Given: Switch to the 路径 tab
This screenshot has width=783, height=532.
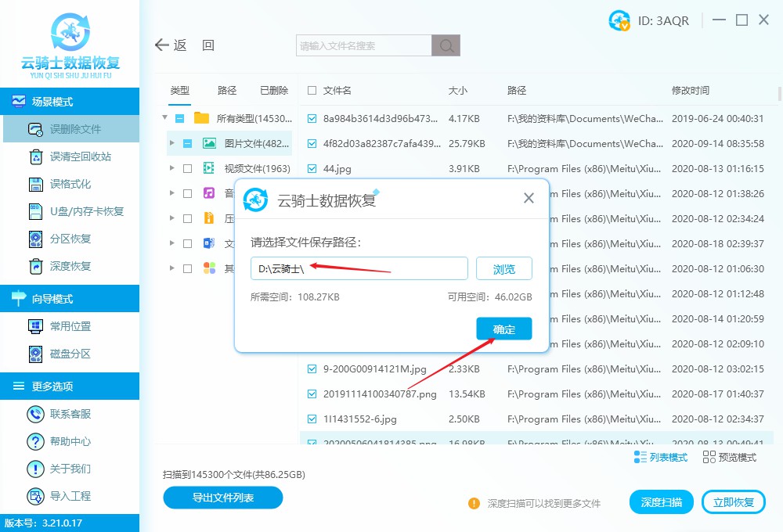Looking at the screenshot, I should [226, 90].
